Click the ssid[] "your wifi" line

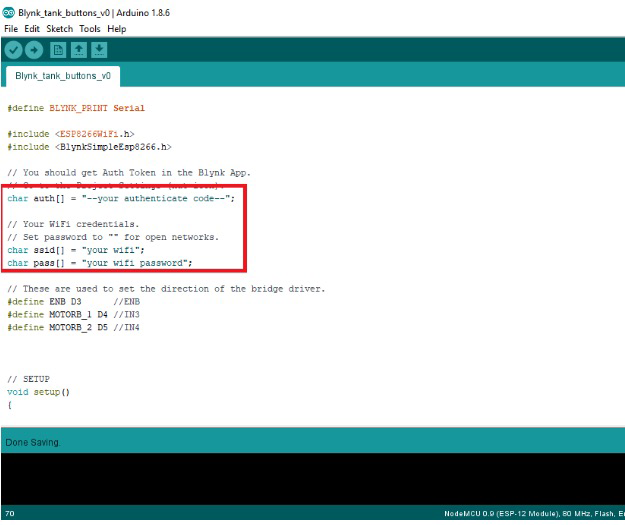tap(76, 250)
